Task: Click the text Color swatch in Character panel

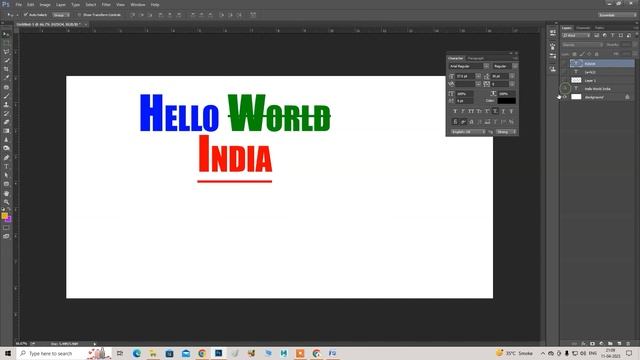Action: pos(507,100)
